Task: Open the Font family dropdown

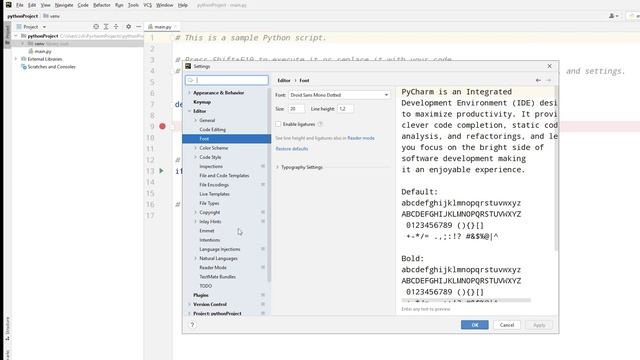Action: (x=339, y=95)
